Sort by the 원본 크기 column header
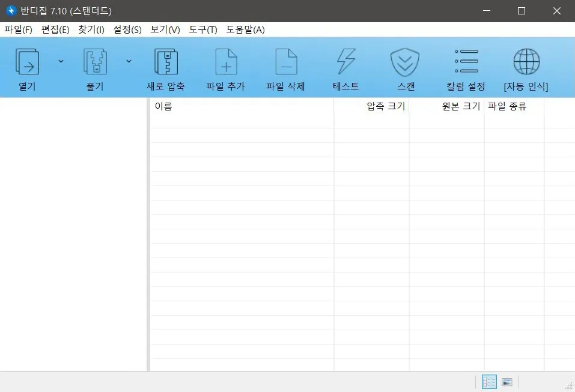The image size is (575, 392). click(x=446, y=106)
